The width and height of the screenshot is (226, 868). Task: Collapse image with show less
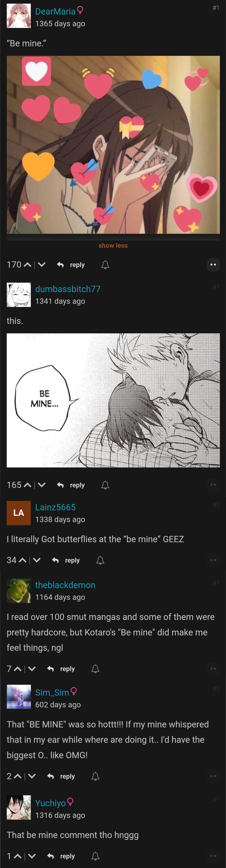click(113, 246)
